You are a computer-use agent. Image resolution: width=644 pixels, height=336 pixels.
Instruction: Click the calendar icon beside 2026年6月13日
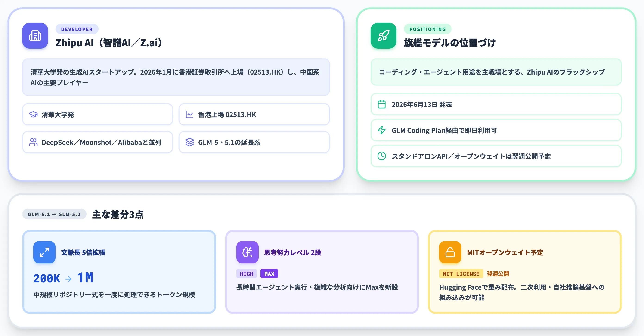[381, 104]
